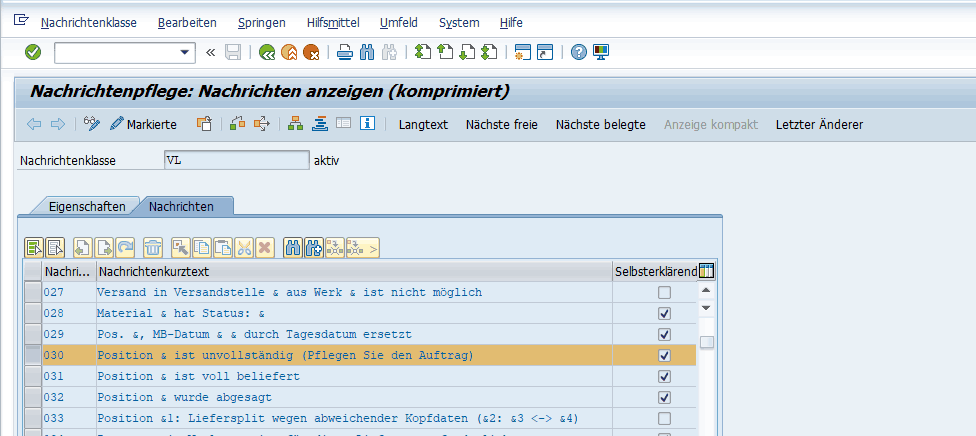This screenshot has width=976, height=436.
Task: Switch to the Eigenschaften tab
Action: pyautogui.click(x=87, y=206)
